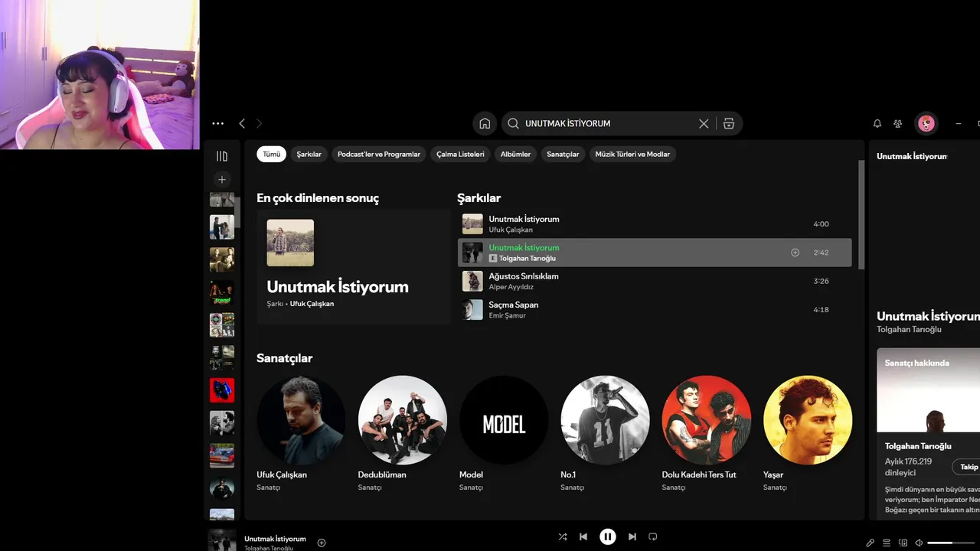
Task: Add Tolgahan Tarıoğlu's track to Liked Songs
Action: pos(795,253)
